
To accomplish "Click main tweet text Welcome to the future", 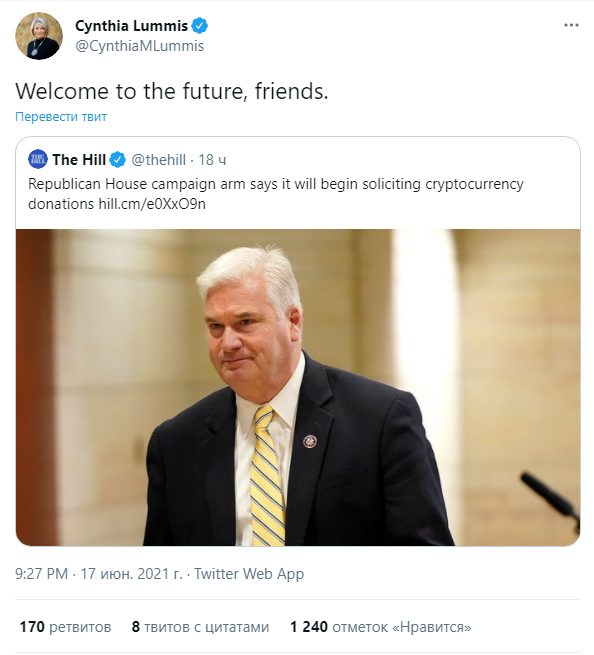I will click(x=172, y=91).
